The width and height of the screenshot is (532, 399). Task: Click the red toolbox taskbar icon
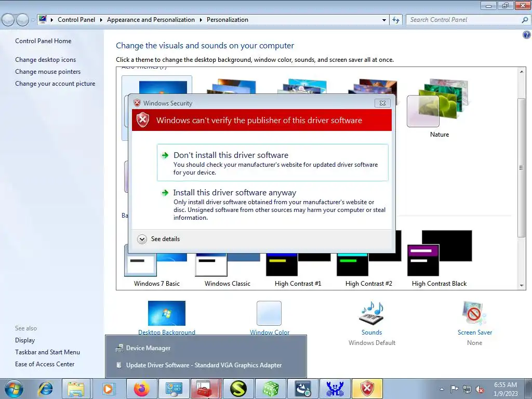point(206,389)
